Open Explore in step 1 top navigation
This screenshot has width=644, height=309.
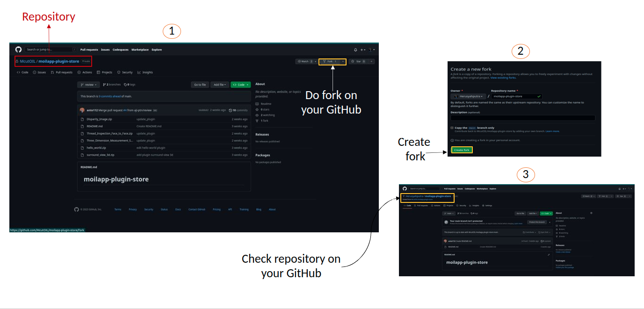157,50
